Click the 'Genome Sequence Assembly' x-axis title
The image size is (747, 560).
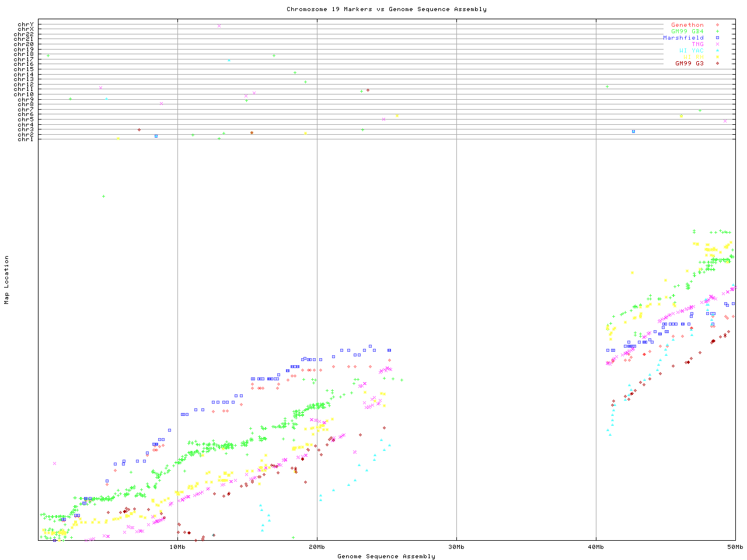tap(386, 556)
